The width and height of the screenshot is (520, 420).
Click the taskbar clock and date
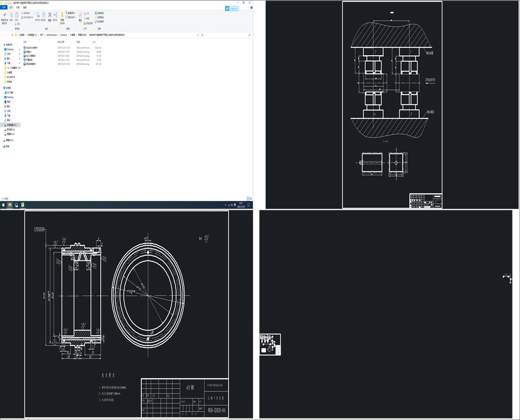(241, 205)
